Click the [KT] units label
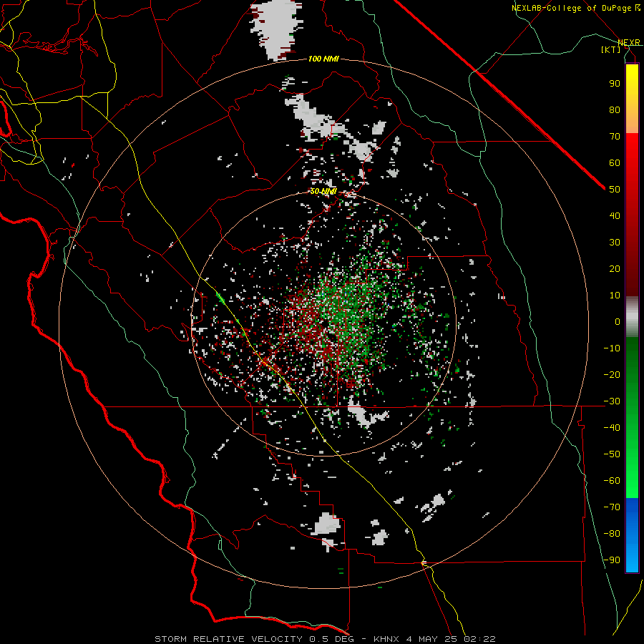 coord(610,49)
